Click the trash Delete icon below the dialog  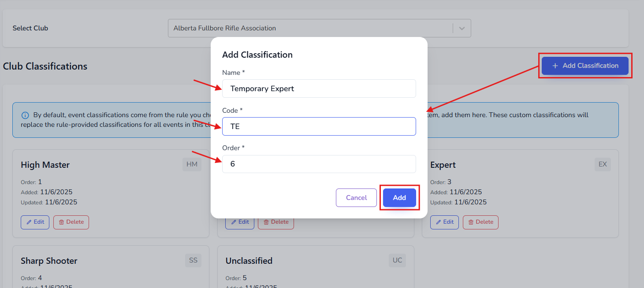pyautogui.click(x=267, y=222)
